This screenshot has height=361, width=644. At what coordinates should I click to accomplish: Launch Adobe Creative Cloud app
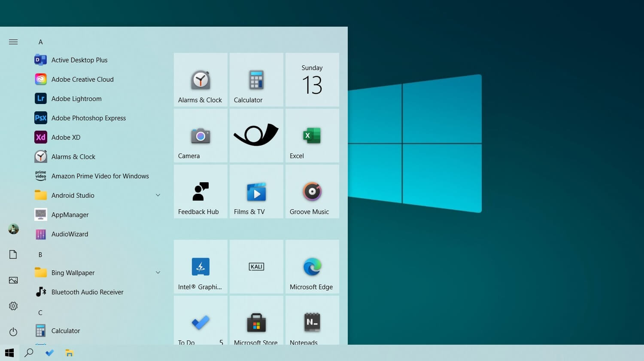(98, 80)
